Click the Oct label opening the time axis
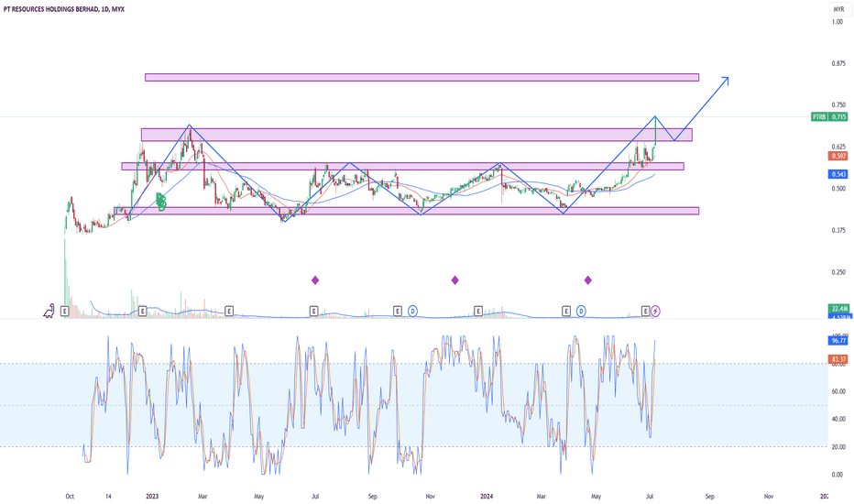 pyautogui.click(x=70, y=497)
